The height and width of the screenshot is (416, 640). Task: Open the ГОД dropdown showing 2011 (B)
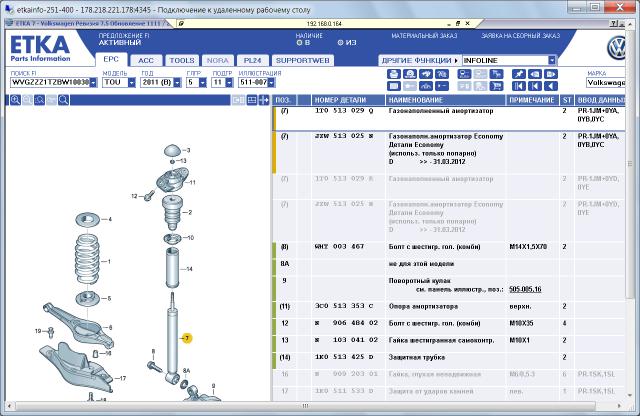177,82
